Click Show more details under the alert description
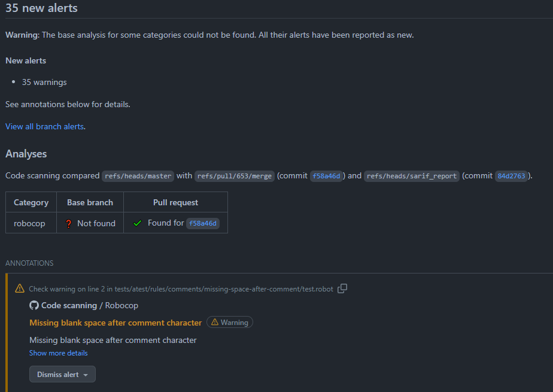The height and width of the screenshot is (392, 553). (58, 353)
